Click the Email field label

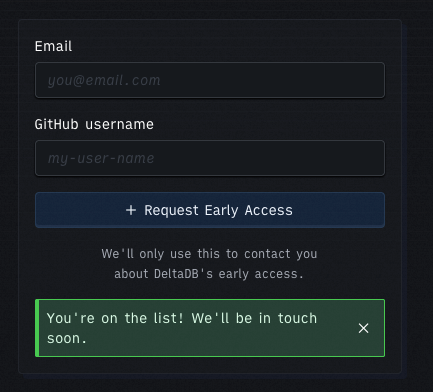point(53,46)
